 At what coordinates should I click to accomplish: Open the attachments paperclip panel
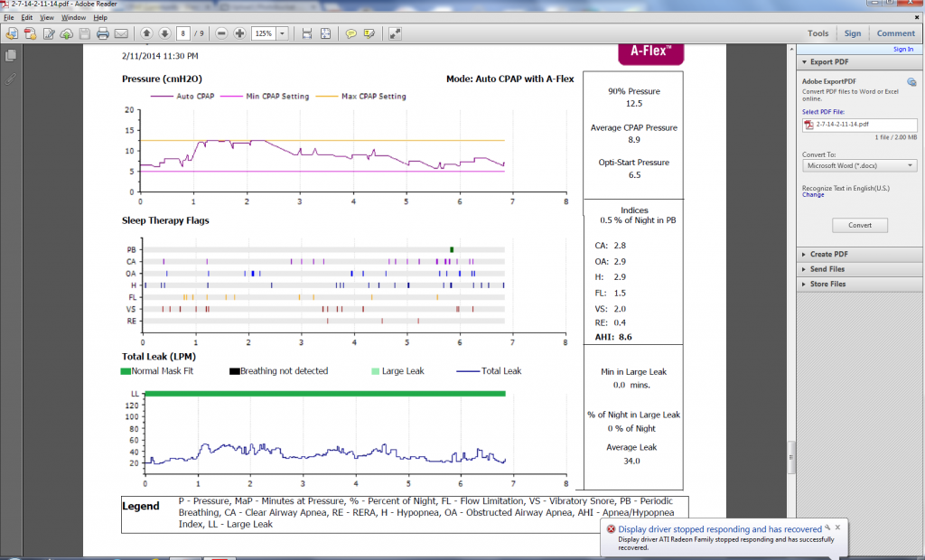pyautogui.click(x=11, y=79)
